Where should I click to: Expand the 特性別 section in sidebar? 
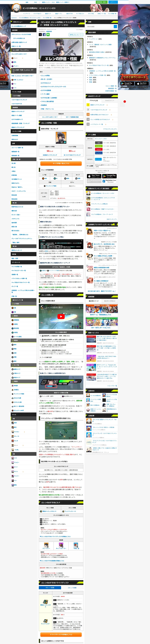(24, 340)
